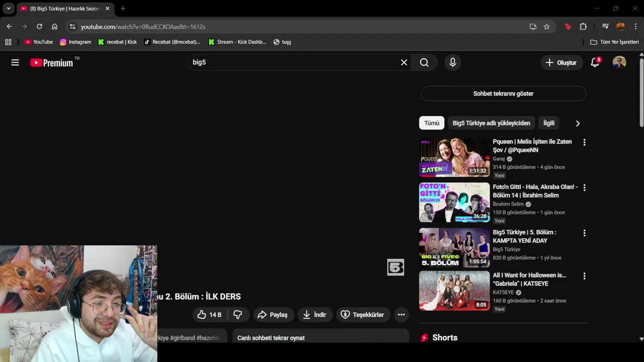Click the Big5 channel watermark in player
Image resolution: width=644 pixels, height=362 pixels.
(395, 267)
